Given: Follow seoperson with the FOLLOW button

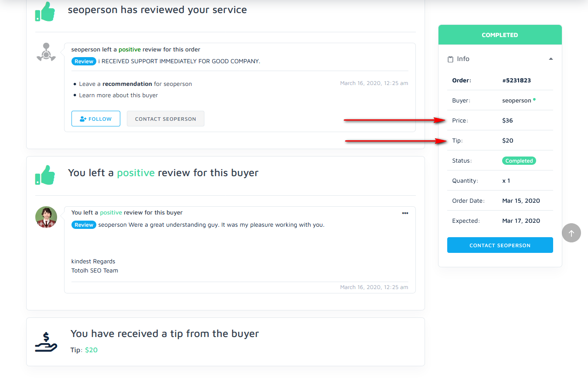Looking at the screenshot, I should [x=96, y=119].
